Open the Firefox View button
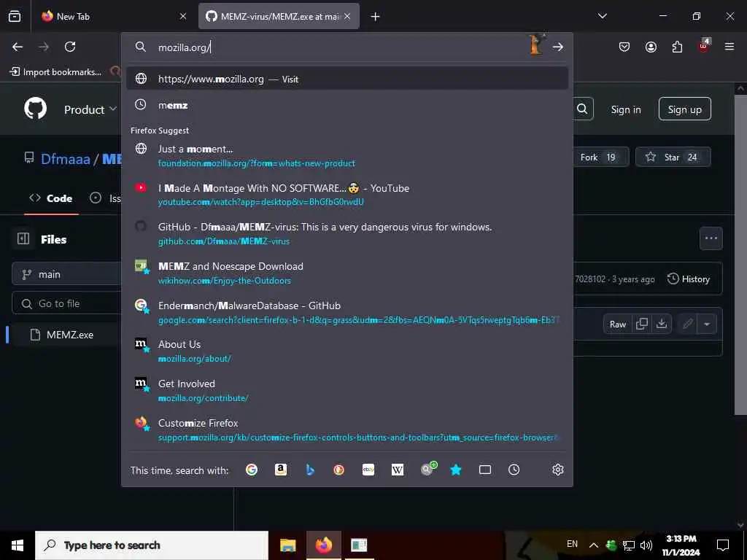 pyautogui.click(x=15, y=16)
